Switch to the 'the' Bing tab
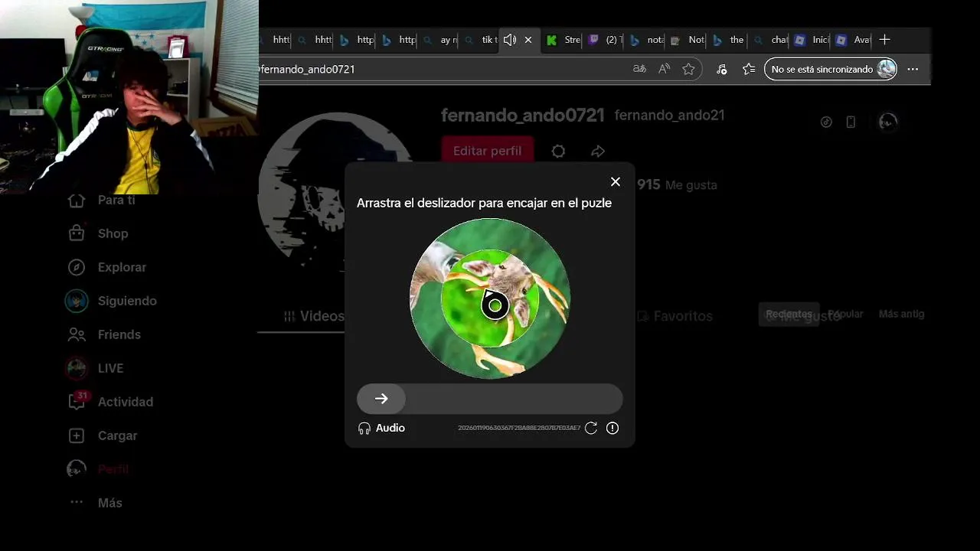This screenshot has width=980, height=551. pos(729,40)
